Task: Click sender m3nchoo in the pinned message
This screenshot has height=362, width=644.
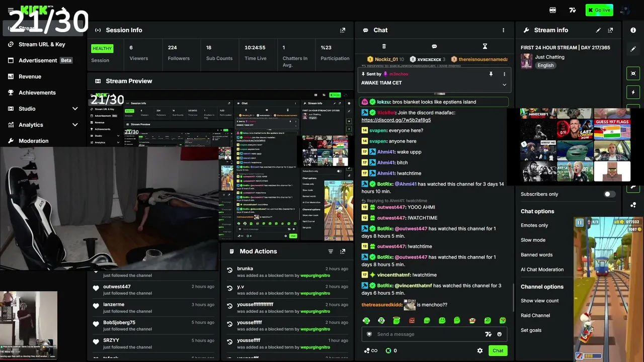Action: pyautogui.click(x=398, y=74)
